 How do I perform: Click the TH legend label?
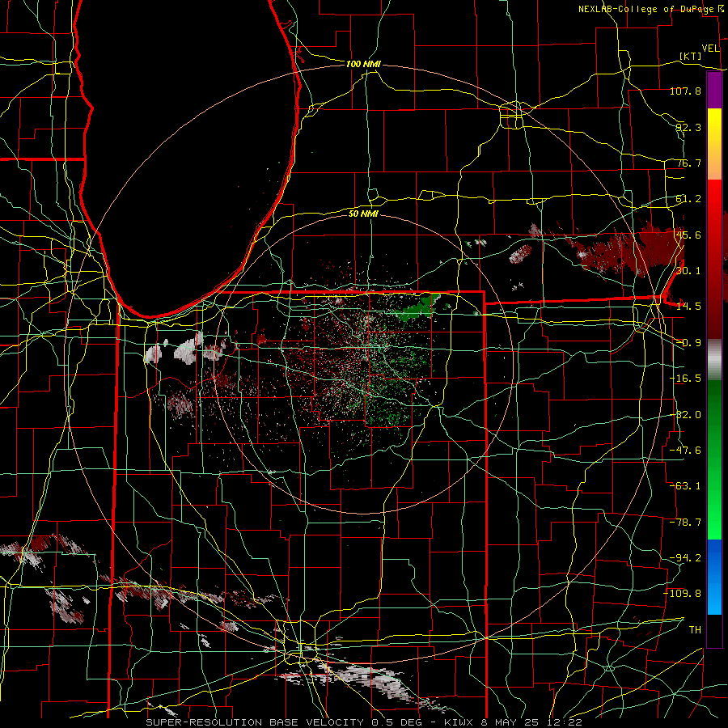(695, 630)
